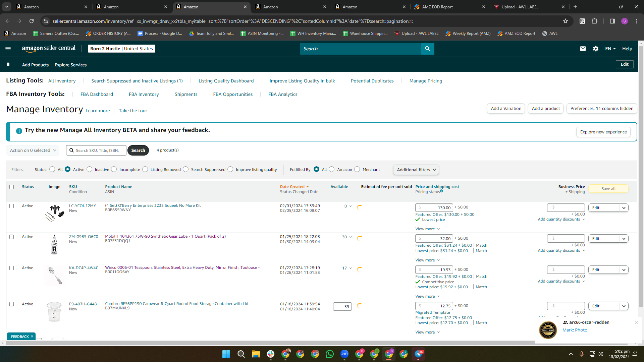Dismiss the arc66-oscar-redden notification

637,322
